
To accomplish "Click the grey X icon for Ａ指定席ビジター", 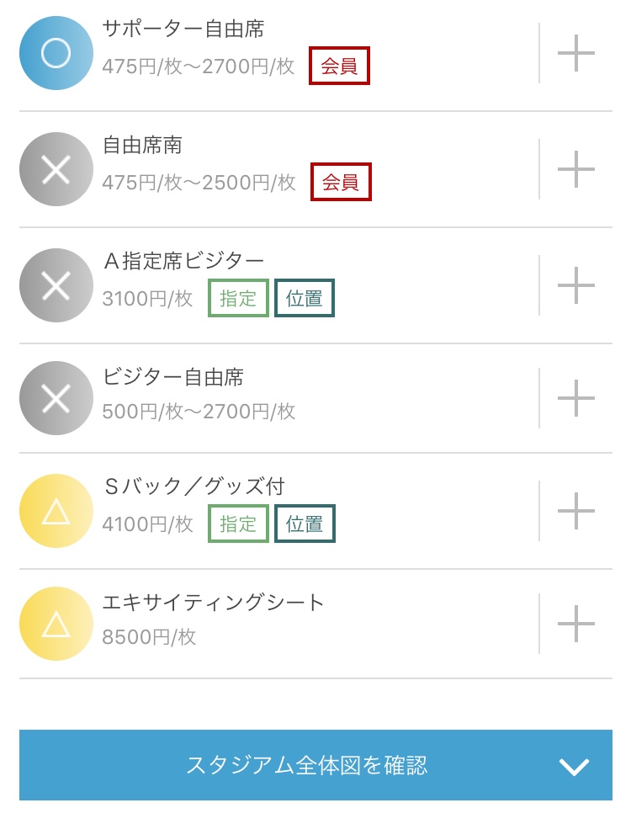I will [56, 286].
